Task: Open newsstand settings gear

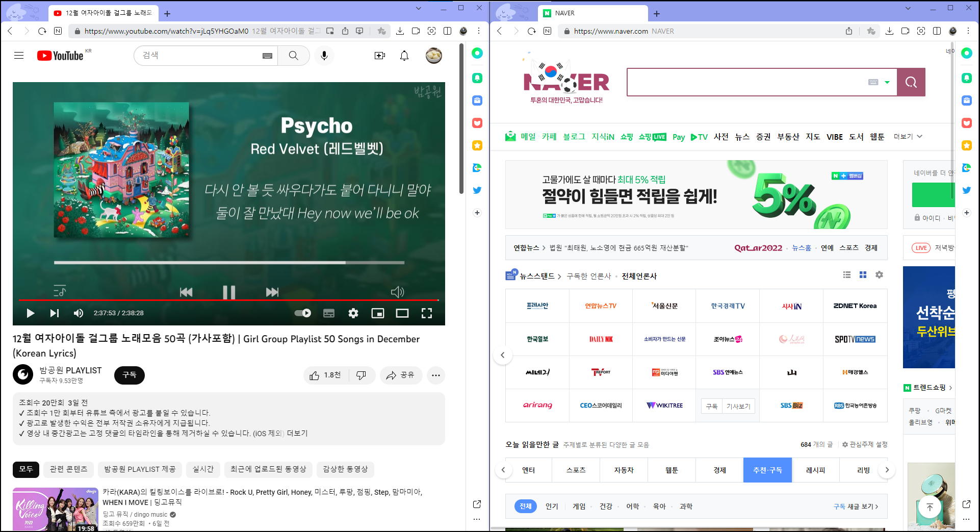Action: (x=879, y=275)
